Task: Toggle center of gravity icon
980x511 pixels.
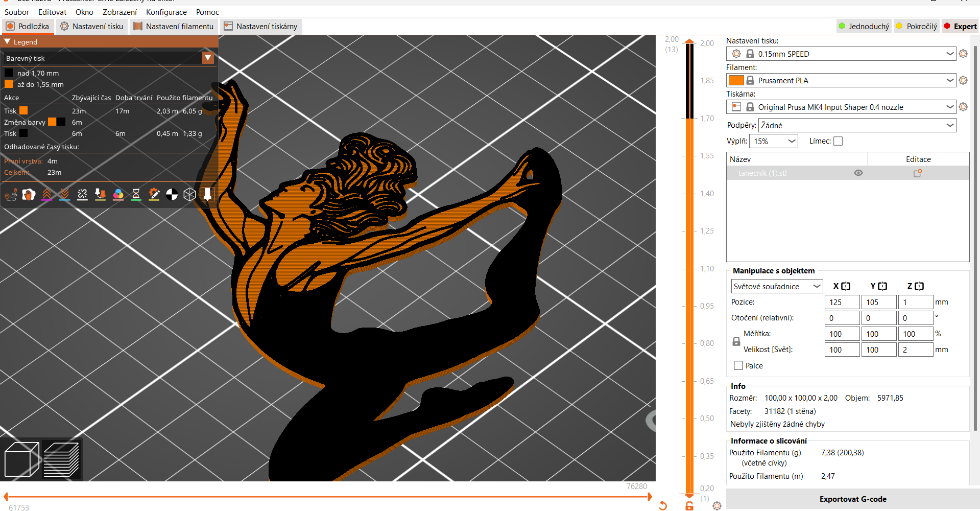Action: (x=172, y=195)
